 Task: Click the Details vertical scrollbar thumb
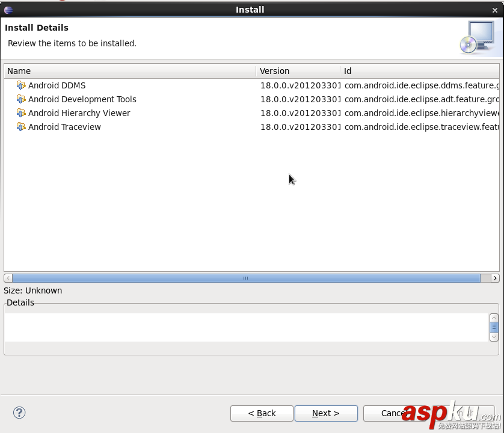point(494,327)
